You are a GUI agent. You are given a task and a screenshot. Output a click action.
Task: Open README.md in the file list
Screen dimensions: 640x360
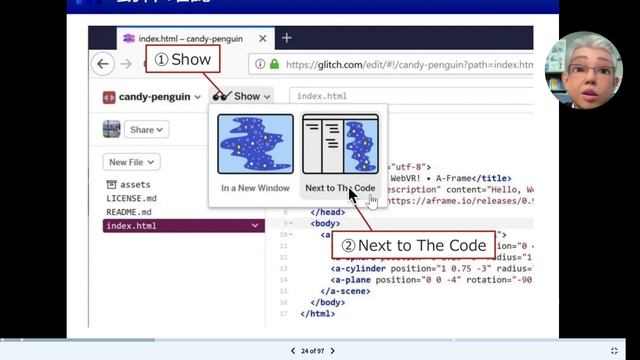129,212
